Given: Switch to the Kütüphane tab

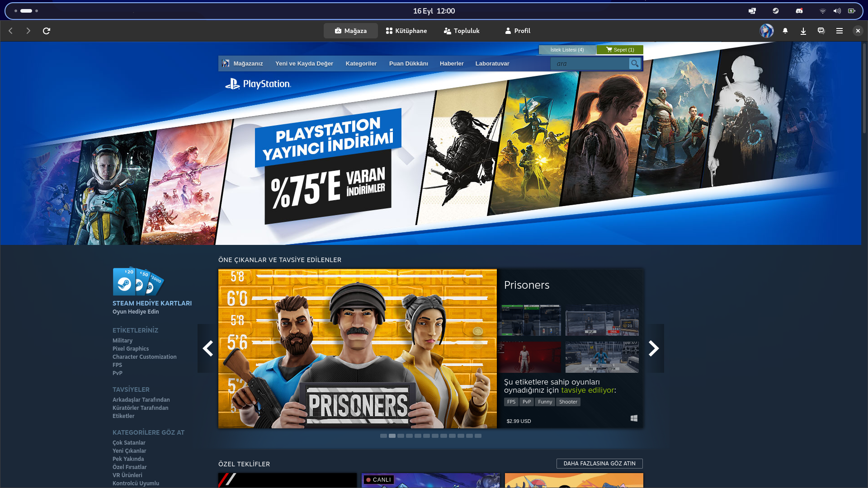Looking at the screenshot, I should click(x=406, y=31).
